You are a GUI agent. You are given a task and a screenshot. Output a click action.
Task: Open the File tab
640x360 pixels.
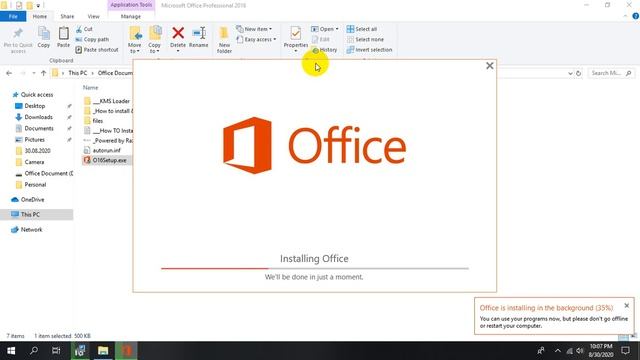click(x=13, y=16)
